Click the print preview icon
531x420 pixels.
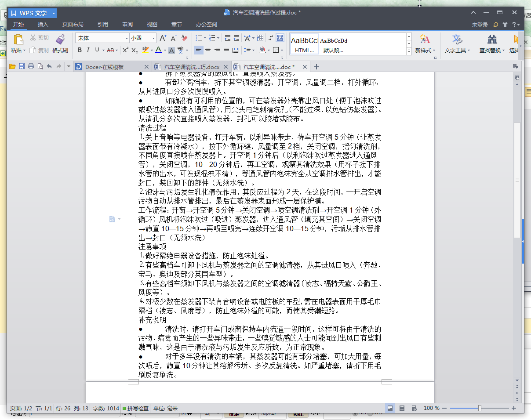pyautogui.click(x=40, y=66)
